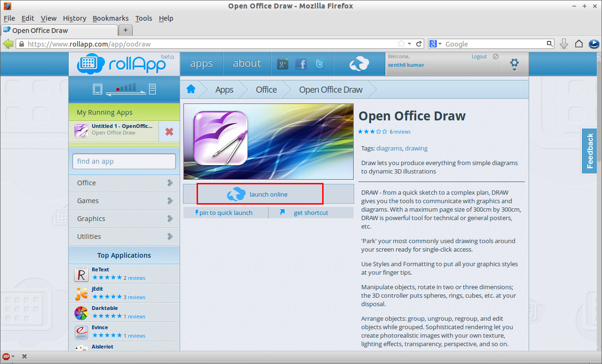602x364 pixels.
Task: Open the Help menu
Action: [x=166, y=18]
